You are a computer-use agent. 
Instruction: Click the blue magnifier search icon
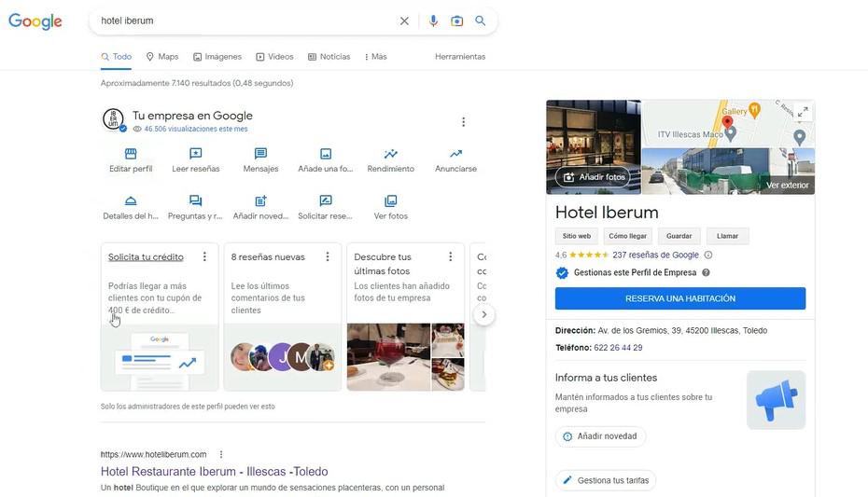481,21
